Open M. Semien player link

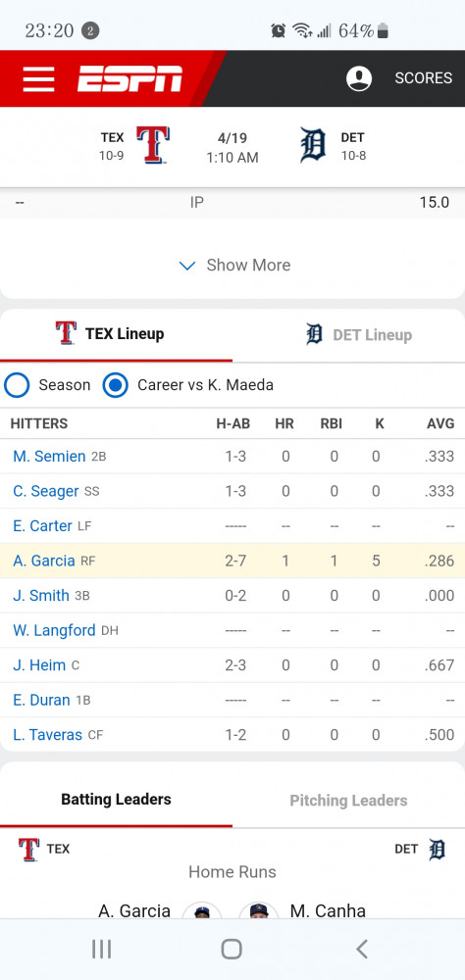click(49, 457)
